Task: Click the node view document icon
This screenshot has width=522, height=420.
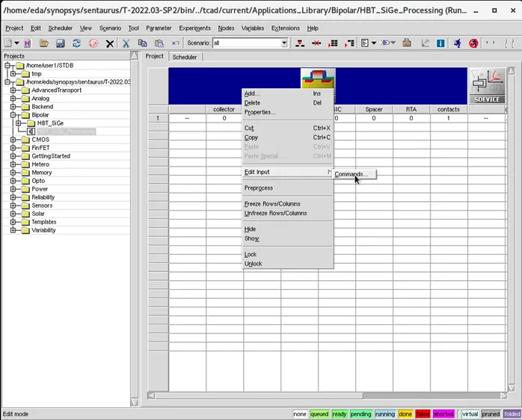Action: click(365, 43)
